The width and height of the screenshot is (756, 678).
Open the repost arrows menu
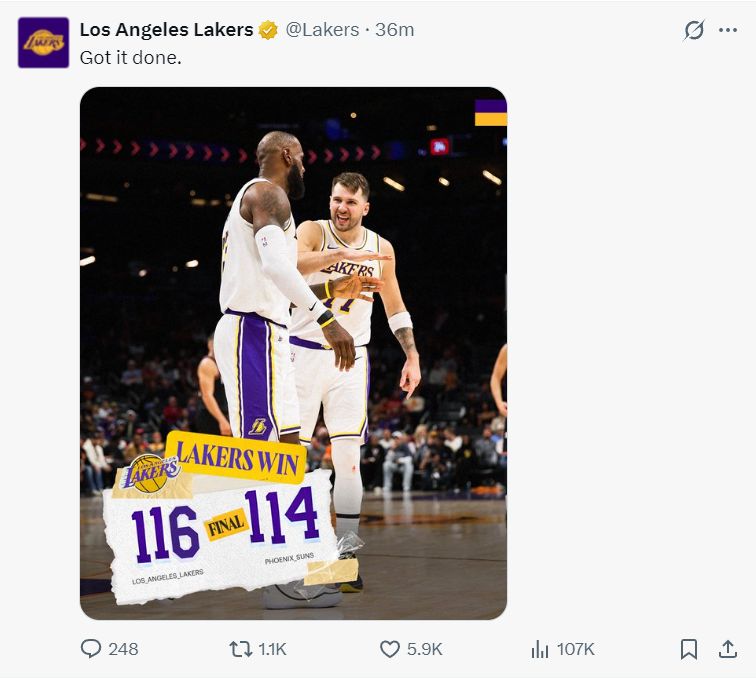(240, 649)
